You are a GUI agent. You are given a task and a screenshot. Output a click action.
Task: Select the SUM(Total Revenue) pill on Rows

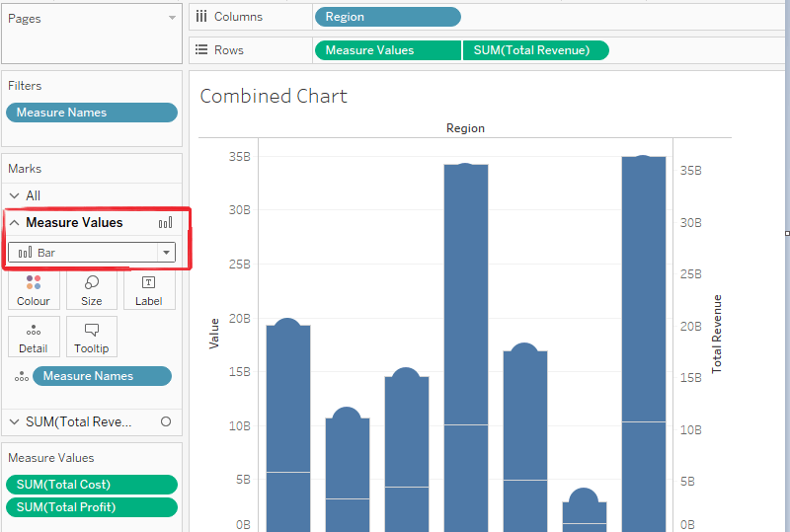click(535, 50)
